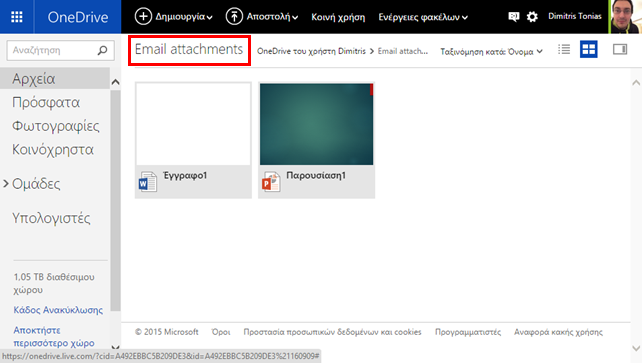The image size is (642, 363).
Task: Open Ταξινόμηση κατά: Όνομα dropdown
Action: [x=491, y=52]
